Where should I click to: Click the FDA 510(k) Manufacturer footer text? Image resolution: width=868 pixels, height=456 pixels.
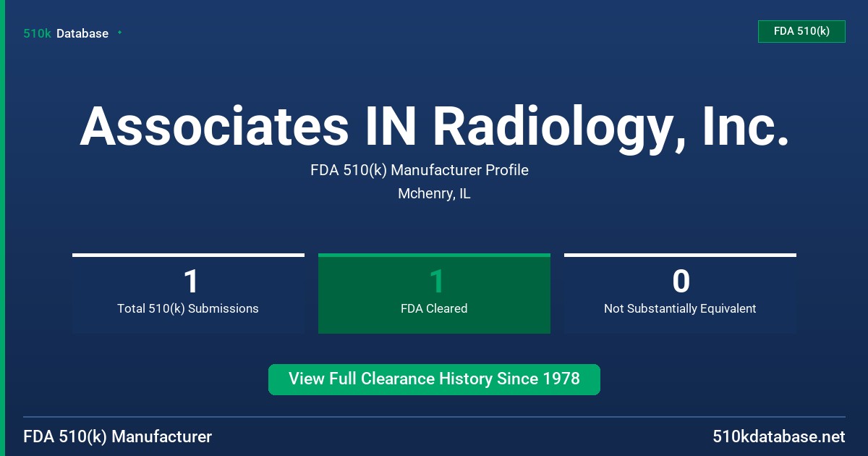pos(118,437)
